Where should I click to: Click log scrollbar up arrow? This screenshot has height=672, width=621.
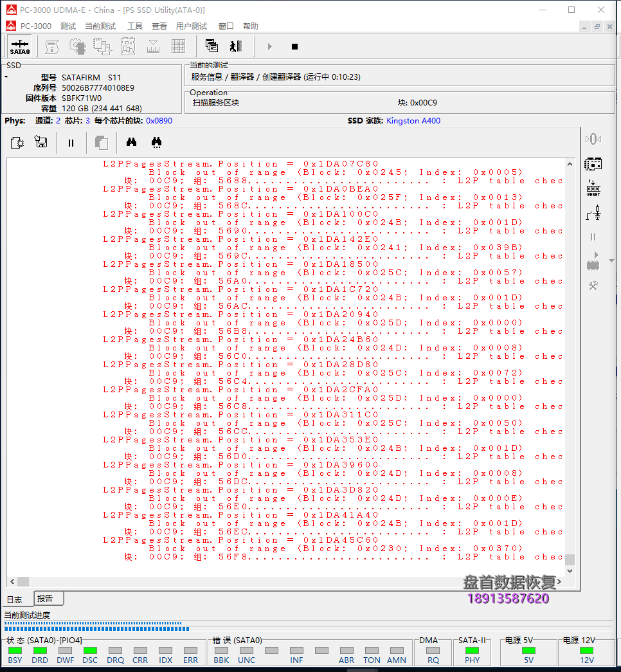[x=570, y=164]
